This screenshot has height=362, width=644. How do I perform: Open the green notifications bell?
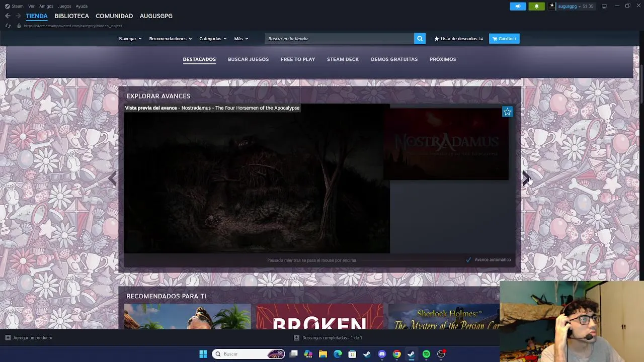(x=536, y=6)
